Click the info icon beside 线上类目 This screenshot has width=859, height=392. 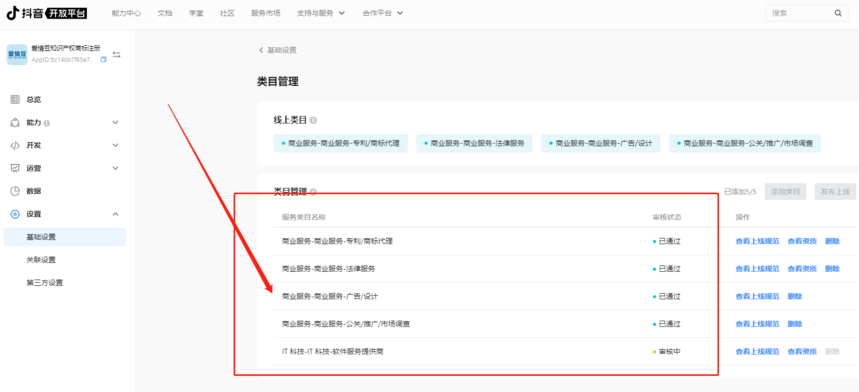tap(313, 120)
